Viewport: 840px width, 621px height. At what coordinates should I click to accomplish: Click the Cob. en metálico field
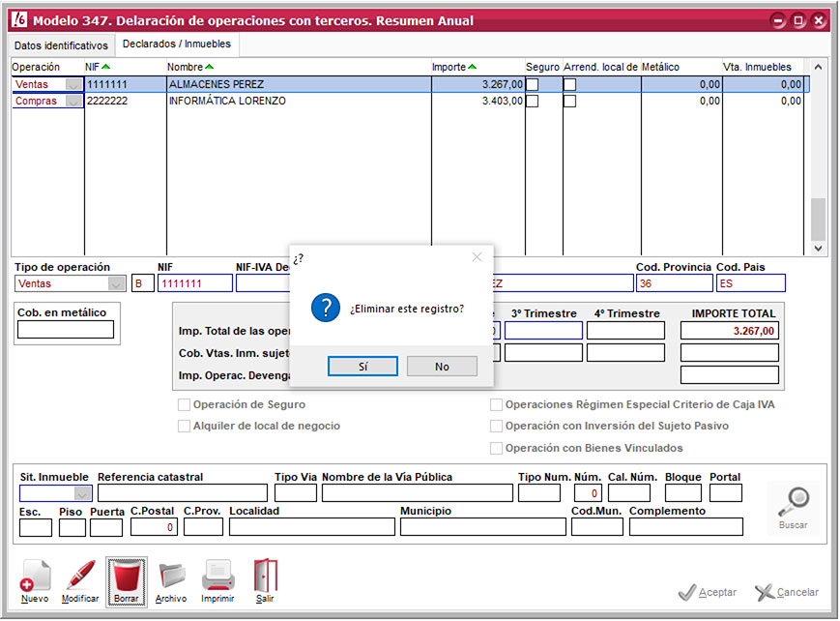click(x=66, y=329)
